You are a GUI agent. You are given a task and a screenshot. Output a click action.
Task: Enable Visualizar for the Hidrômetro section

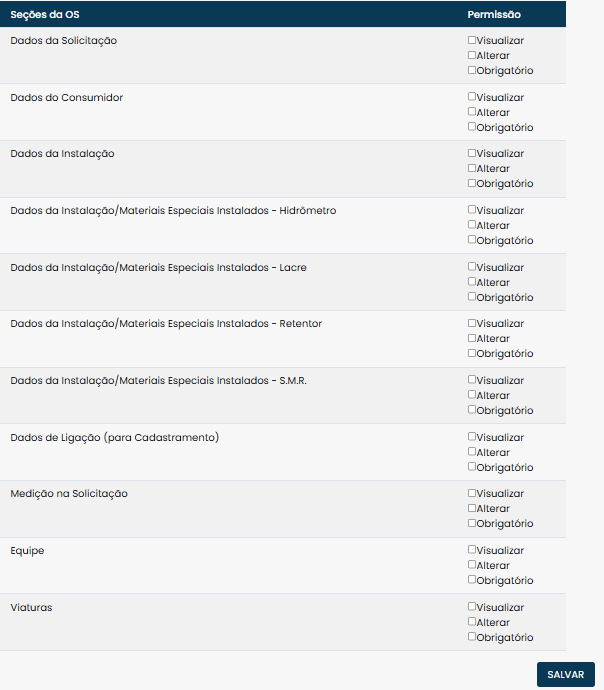click(x=472, y=211)
